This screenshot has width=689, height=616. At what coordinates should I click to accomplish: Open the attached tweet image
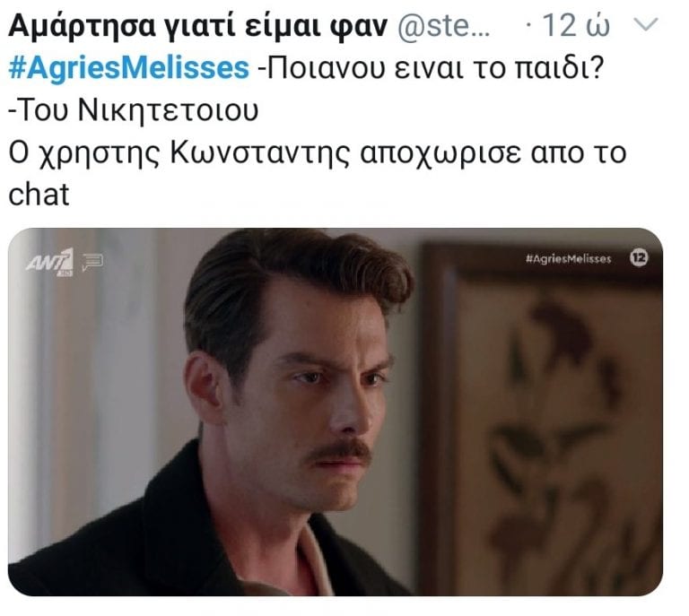pos(336,412)
